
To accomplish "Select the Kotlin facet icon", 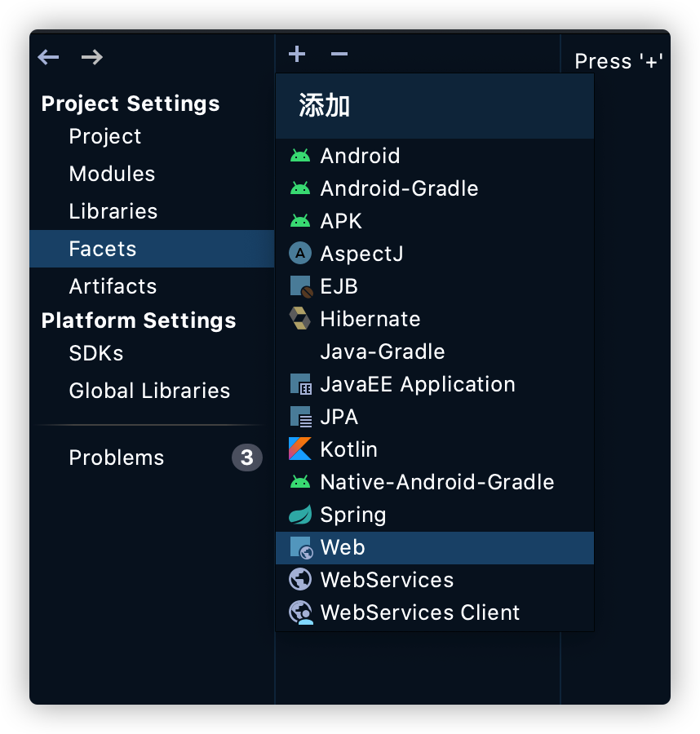I will tap(300, 449).
